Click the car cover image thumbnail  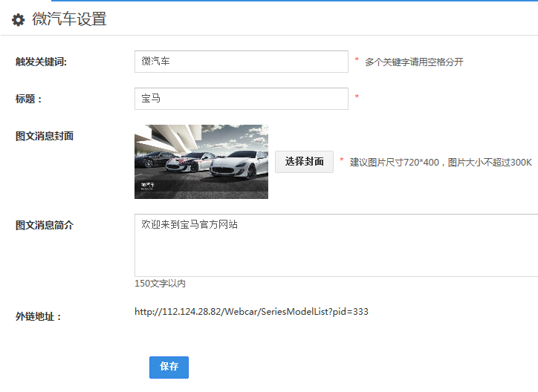[201, 162]
